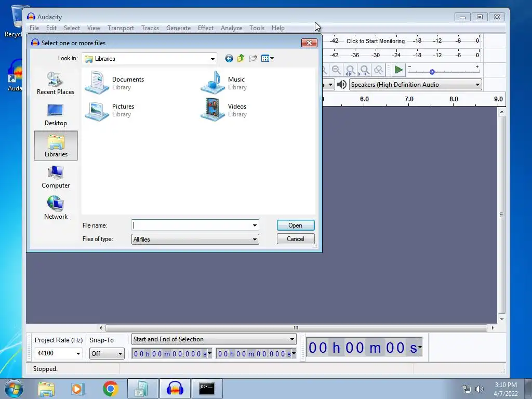Viewport: 532px width, 399px height.
Task: Select Network in the places bar
Action: [x=56, y=208]
